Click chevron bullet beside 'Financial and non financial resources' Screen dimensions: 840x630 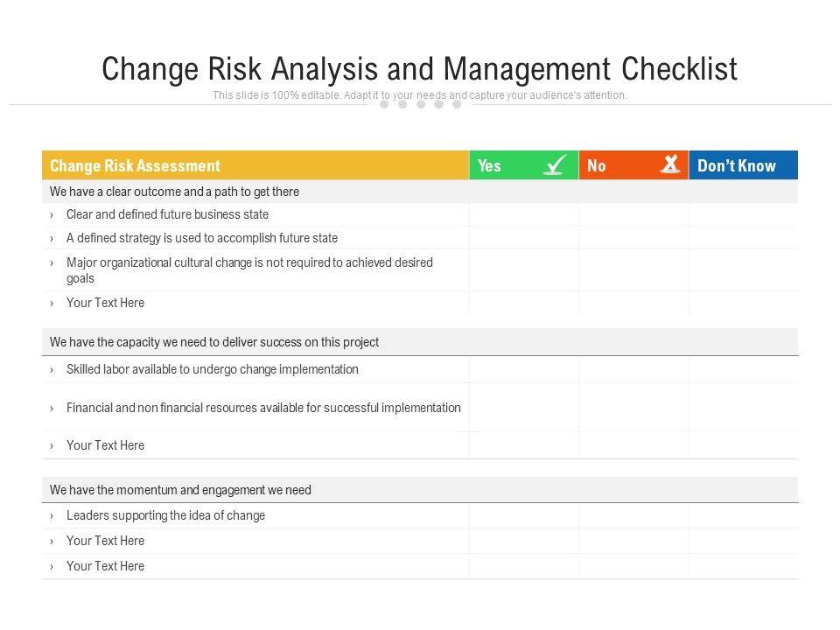(x=52, y=409)
